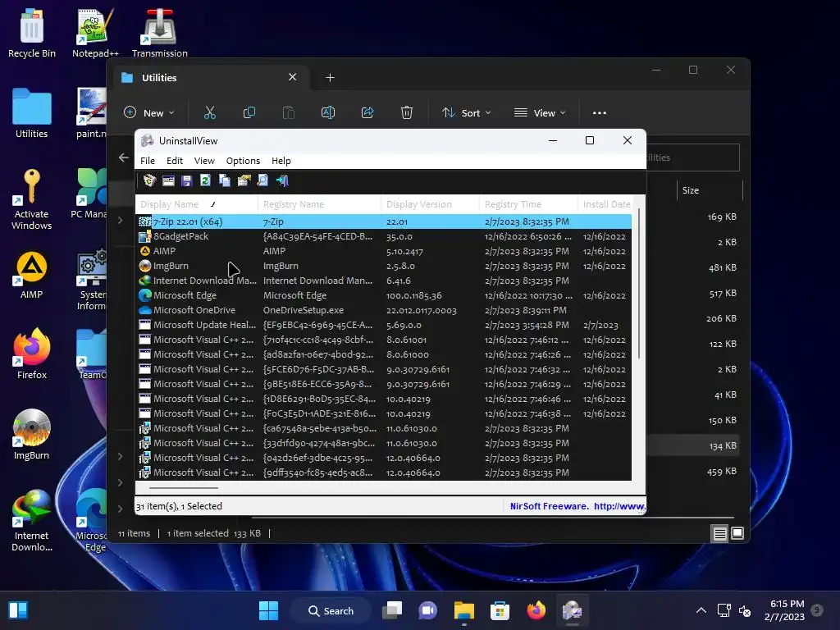Click the show/hide quick filter toolbar icon
840x630 pixels.
[x=168, y=180]
